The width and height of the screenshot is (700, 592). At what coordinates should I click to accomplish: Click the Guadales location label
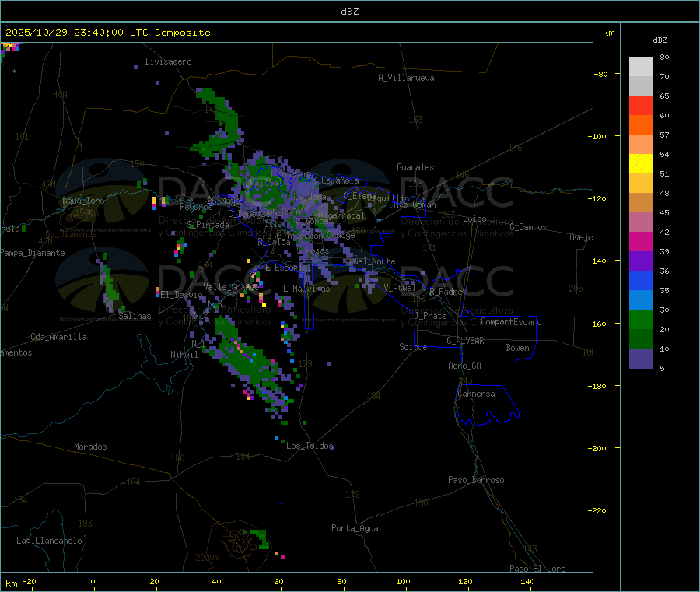coord(415,167)
